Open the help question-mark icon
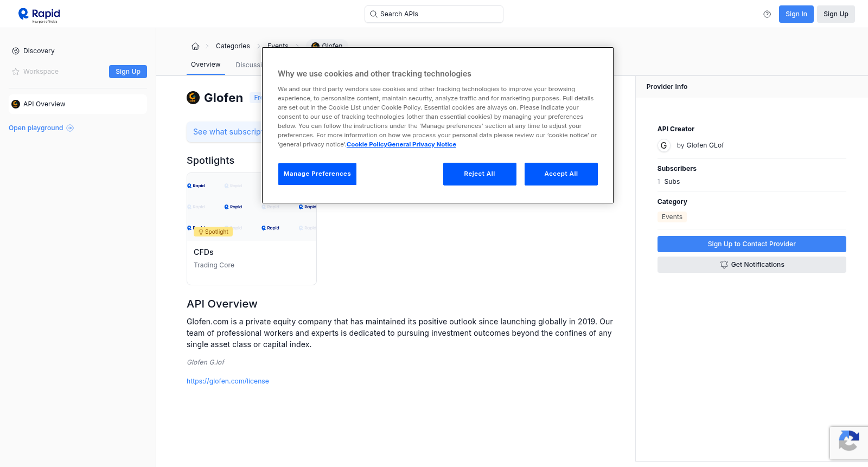 coord(767,14)
